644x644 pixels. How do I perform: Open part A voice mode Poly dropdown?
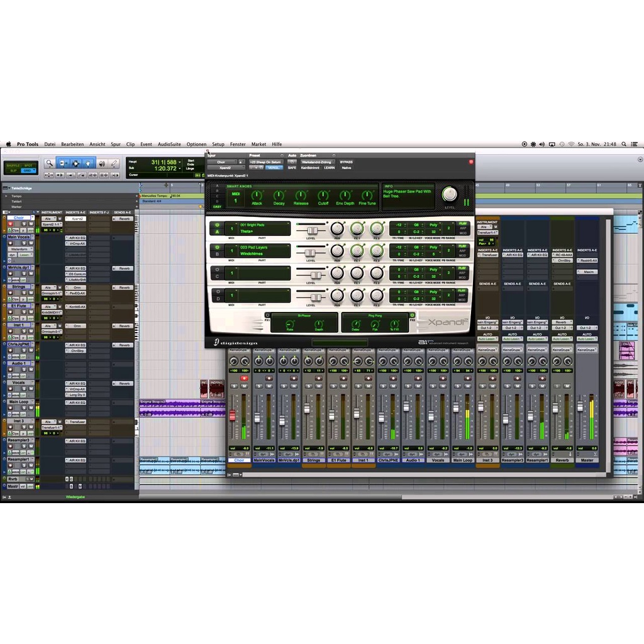tap(433, 225)
